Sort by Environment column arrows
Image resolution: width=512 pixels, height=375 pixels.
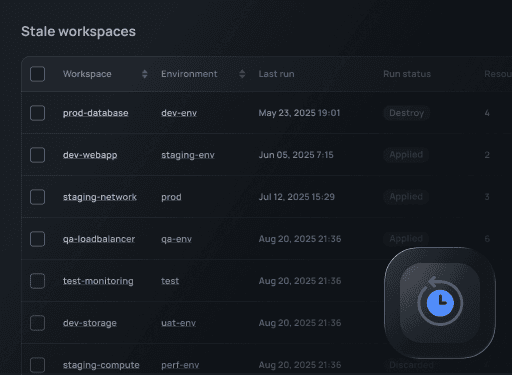(x=242, y=74)
